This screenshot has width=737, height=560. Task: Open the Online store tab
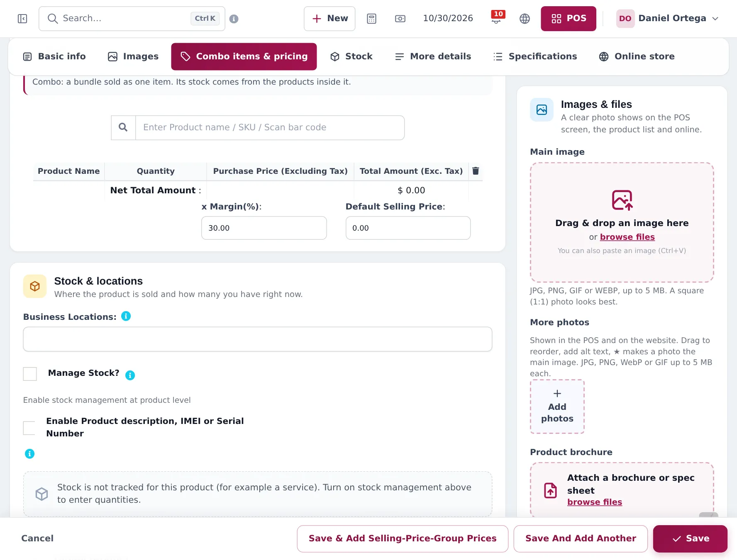[637, 56]
